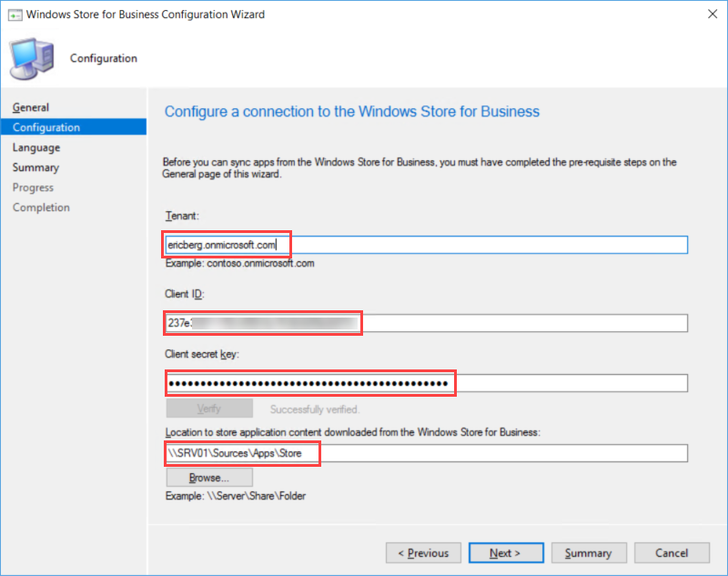Screen dimensions: 728x576
Task: Cancel the wizard
Action: (x=672, y=552)
